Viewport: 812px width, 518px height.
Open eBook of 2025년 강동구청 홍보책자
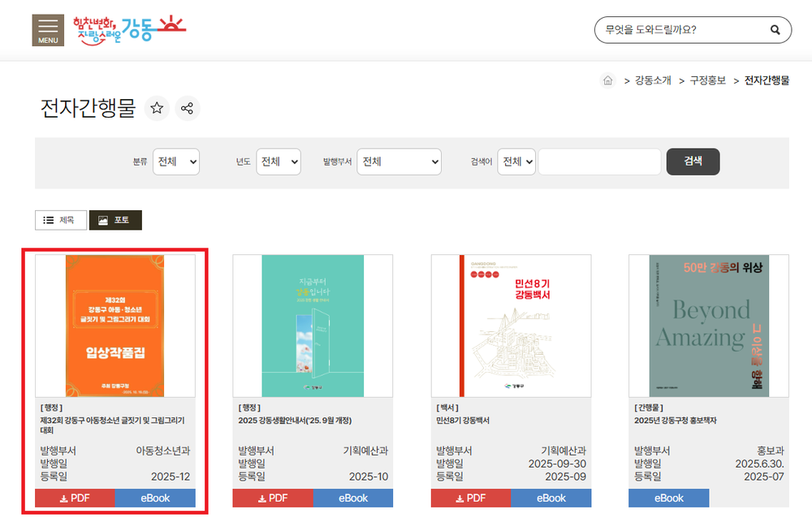(669, 499)
